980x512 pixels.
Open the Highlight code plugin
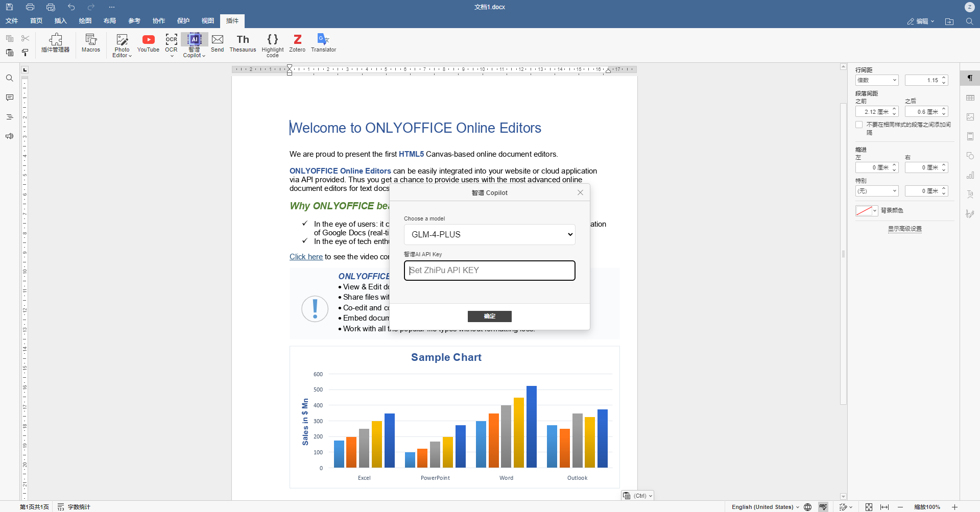tap(273, 45)
